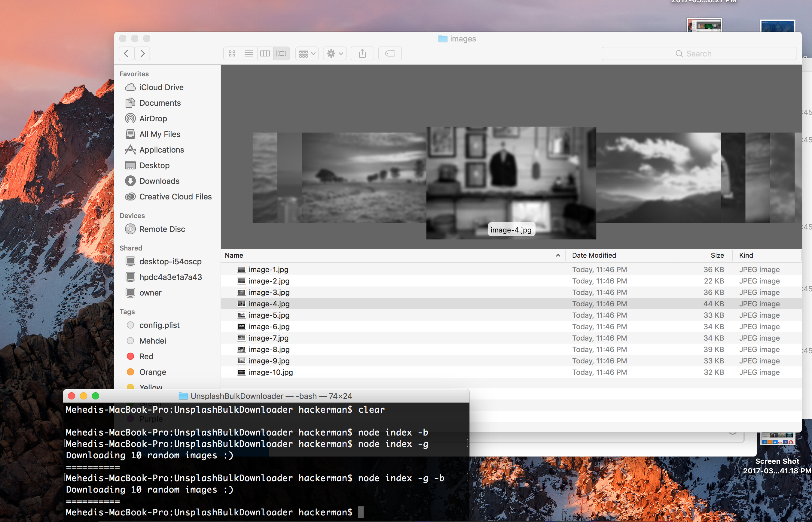Switch Finder to column view
Image resolution: width=812 pixels, height=522 pixels.
tap(265, 53)
